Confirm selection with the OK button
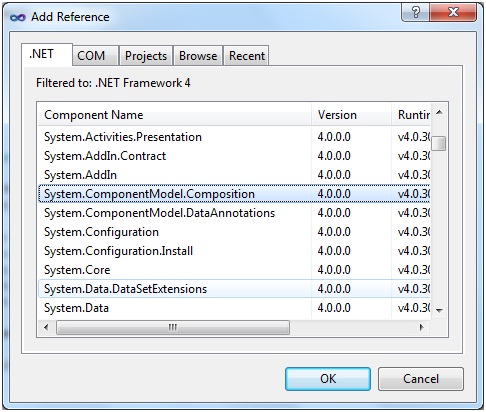The width and height of the screenshot is (486, 412). (328, 379)
